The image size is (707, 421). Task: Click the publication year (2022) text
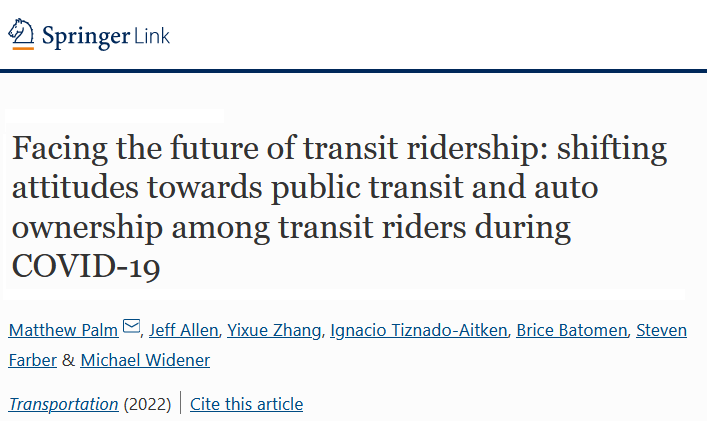pos(147,404)
